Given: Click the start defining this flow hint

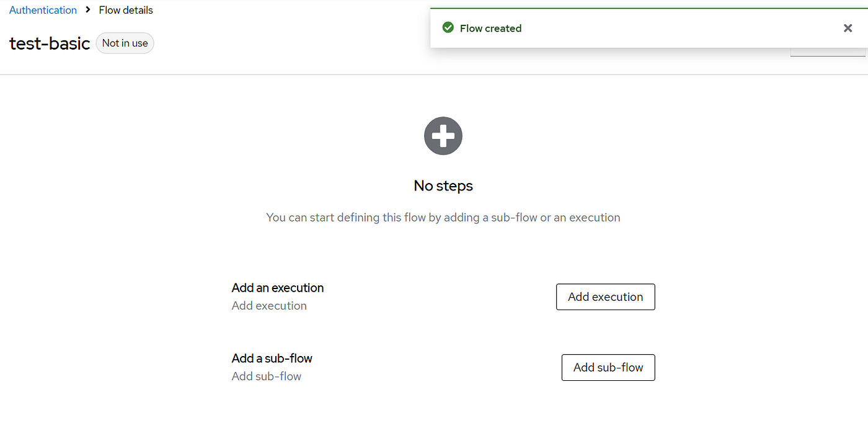Looking at the screenshot, I should (x=443, y=217).
